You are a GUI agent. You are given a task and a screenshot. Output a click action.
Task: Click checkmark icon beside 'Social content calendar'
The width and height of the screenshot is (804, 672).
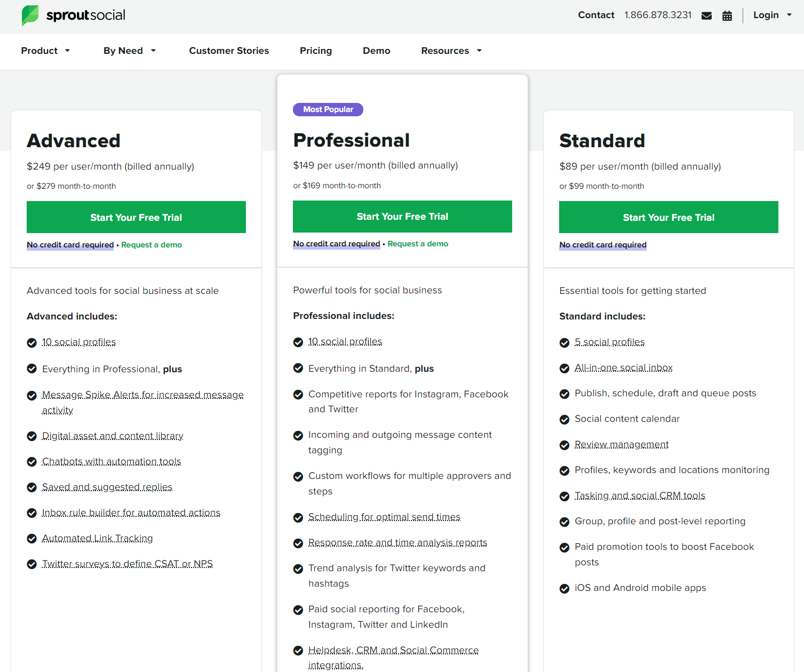564,420
